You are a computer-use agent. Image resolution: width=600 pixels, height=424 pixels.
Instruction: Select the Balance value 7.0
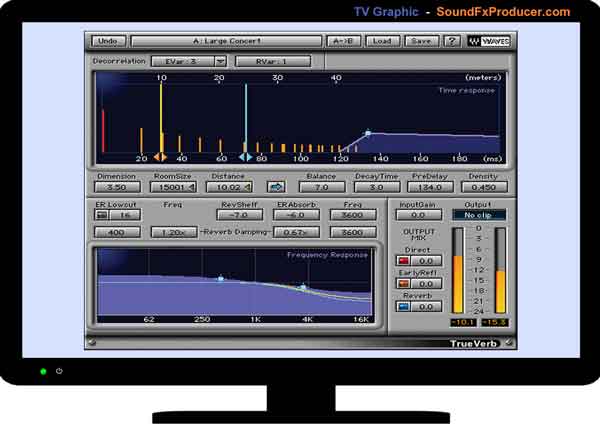[x=322, y=187]
